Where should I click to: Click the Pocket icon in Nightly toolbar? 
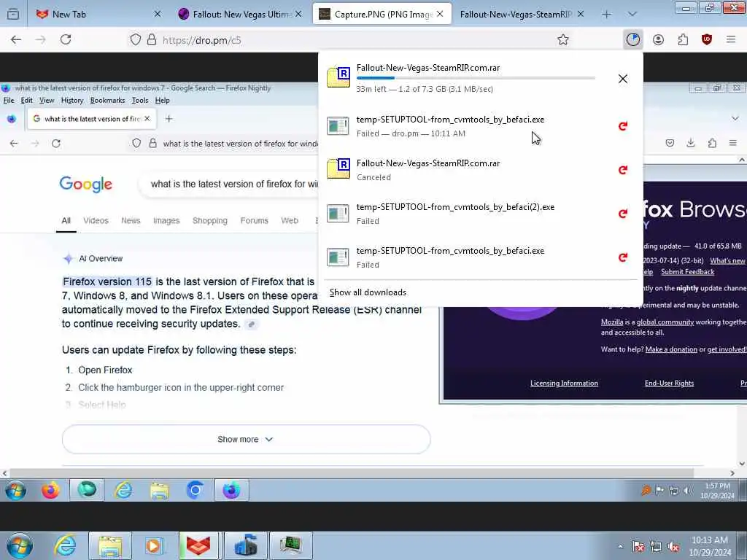tap(670, 143)
